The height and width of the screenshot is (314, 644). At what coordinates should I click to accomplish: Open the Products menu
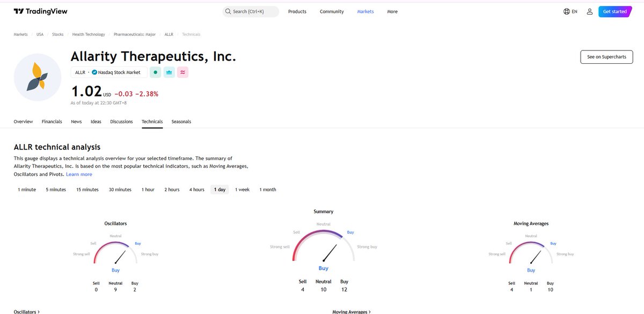coord(297,11)
